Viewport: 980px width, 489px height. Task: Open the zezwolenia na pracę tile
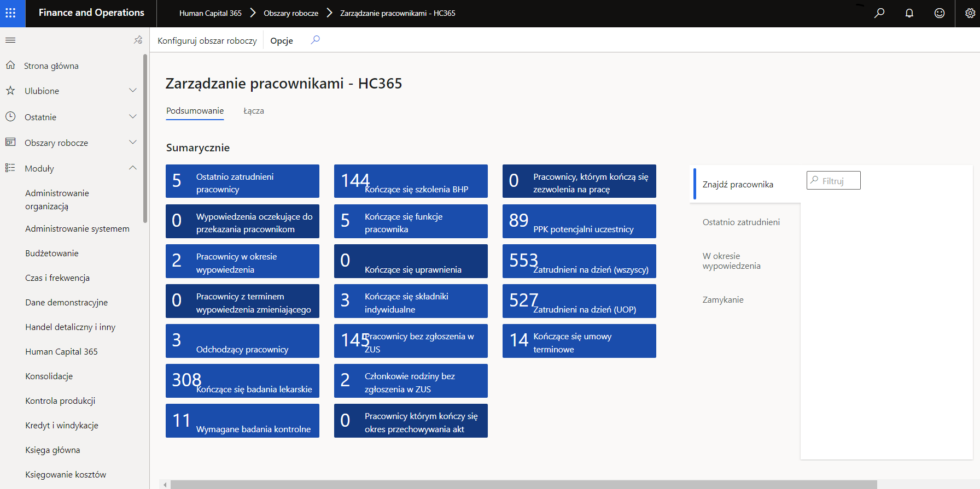coord(579,181)
